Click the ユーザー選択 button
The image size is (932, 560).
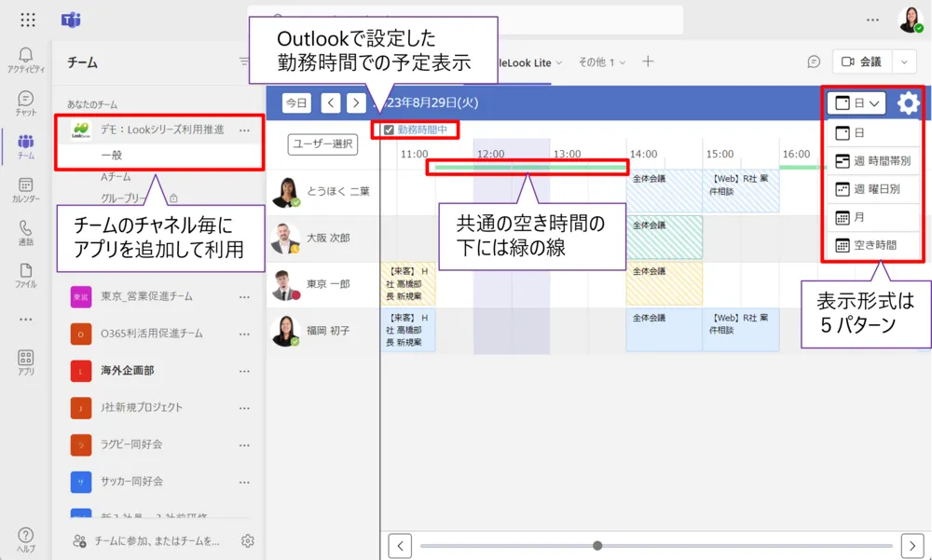tap(321, 144)
